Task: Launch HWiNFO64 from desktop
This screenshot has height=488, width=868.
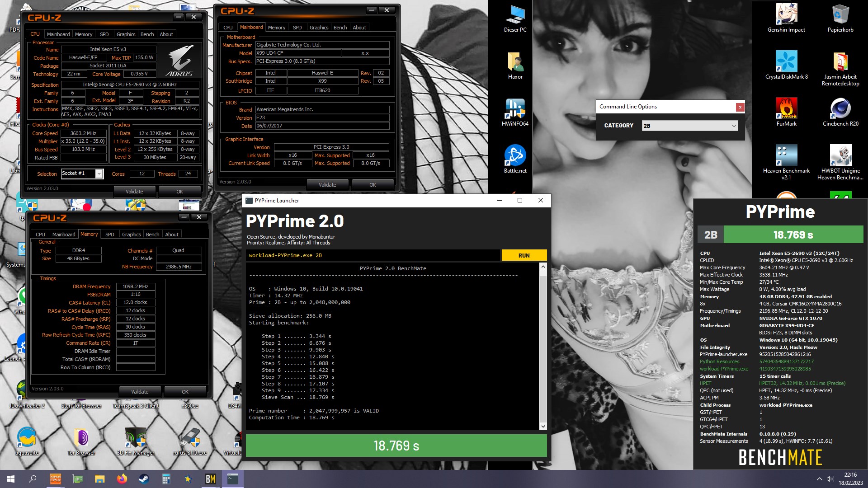Action: coord(515,113)
